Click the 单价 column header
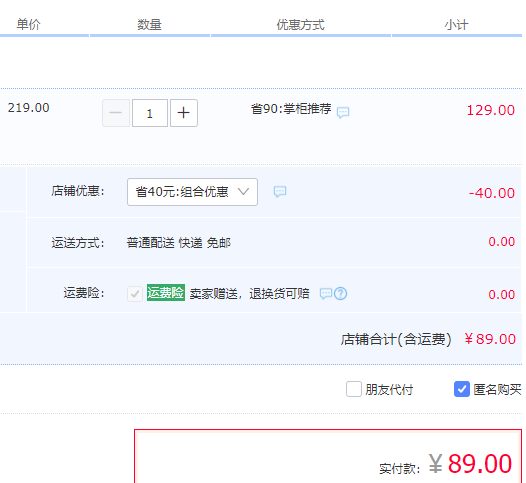526x483 pixels. pos(29,24)
